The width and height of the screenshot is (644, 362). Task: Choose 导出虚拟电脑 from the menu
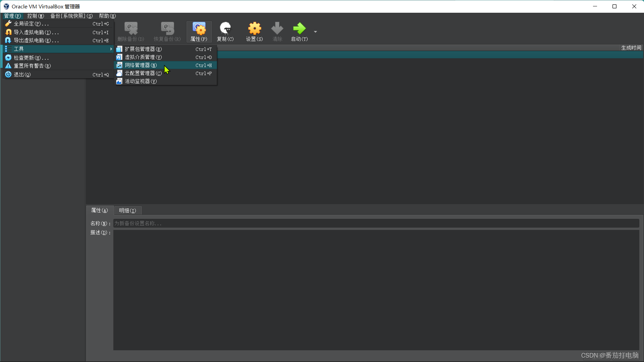point(58,40)
